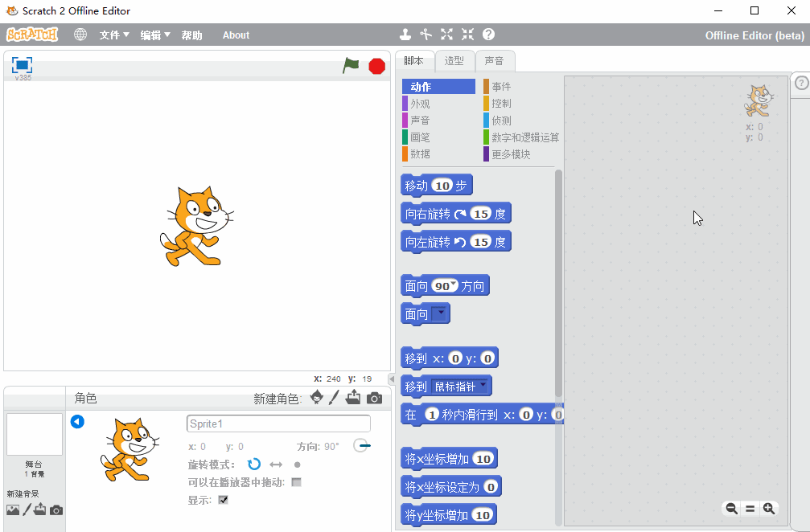The image size is (810, 532).
Task: Expand the 鼠标指针 dropdown in 移到 block
Action: [x=483, y=385]
